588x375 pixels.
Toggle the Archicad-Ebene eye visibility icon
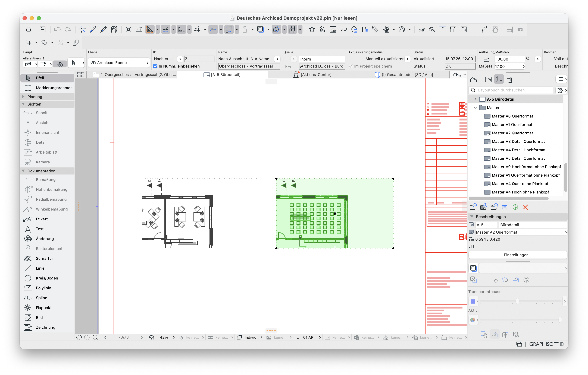tap(93, 63)
